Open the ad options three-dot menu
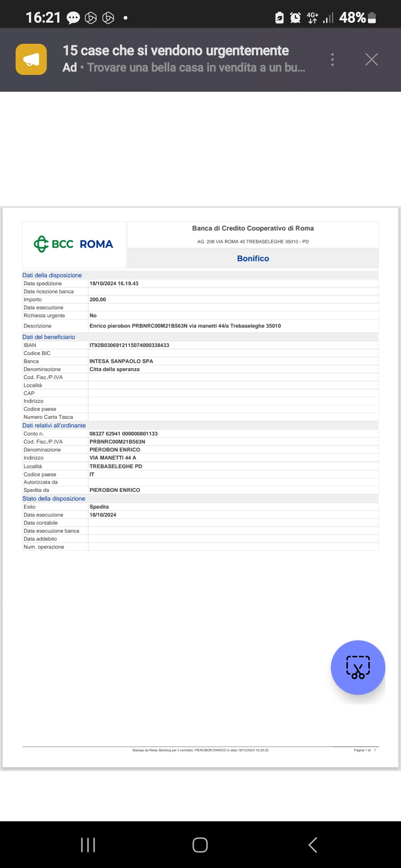401x868 pixels. tap(332, 59)
